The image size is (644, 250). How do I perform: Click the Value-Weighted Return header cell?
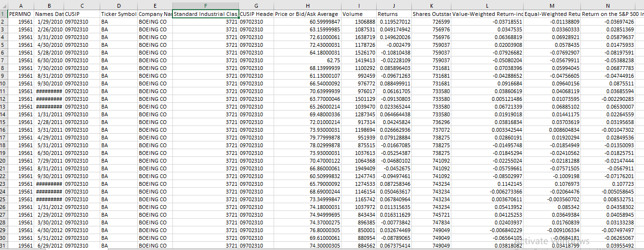click(x=487, y=14)
